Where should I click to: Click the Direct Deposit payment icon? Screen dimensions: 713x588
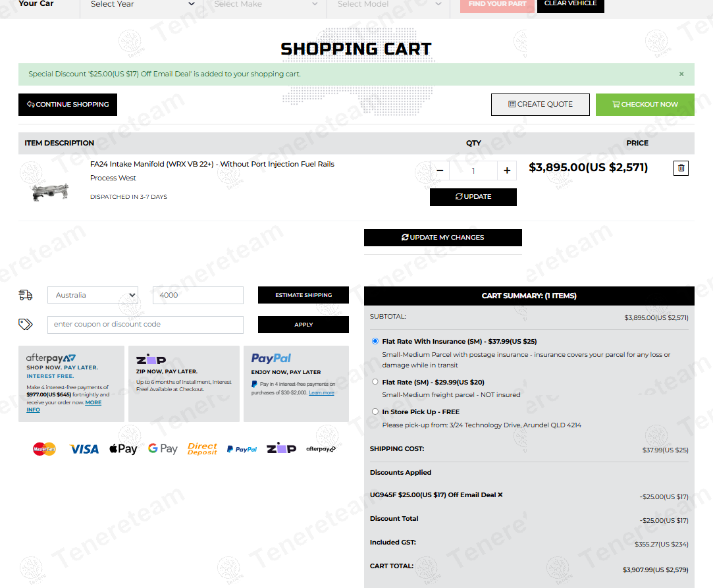[202, 448]
